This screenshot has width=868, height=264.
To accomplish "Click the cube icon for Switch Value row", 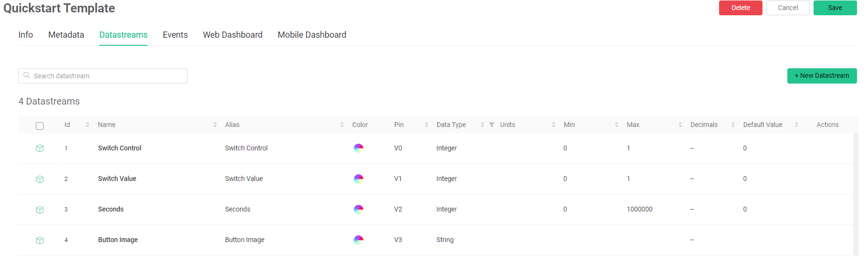I will tap(40, 179).
